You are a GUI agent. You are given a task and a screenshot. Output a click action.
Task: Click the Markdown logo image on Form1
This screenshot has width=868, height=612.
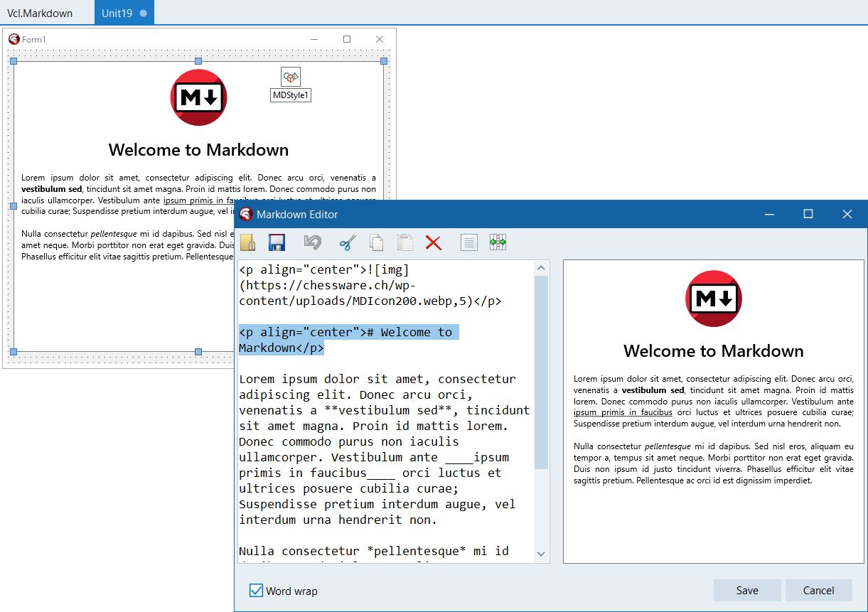coord(198,98)
